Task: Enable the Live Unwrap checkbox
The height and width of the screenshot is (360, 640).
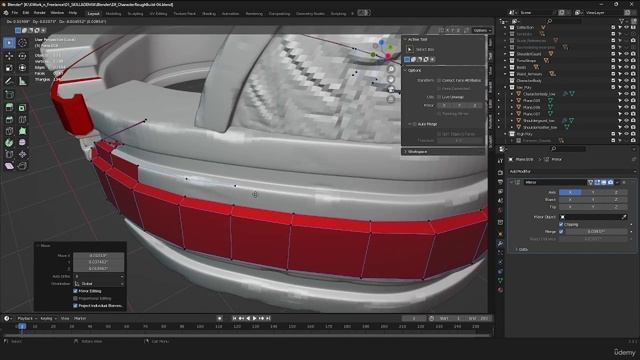Action: (439, 97)
